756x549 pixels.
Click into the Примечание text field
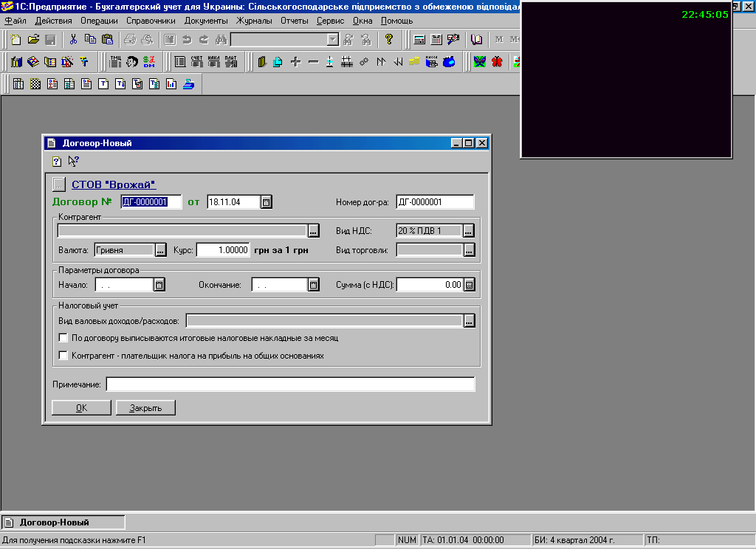[x=290, y=384]
